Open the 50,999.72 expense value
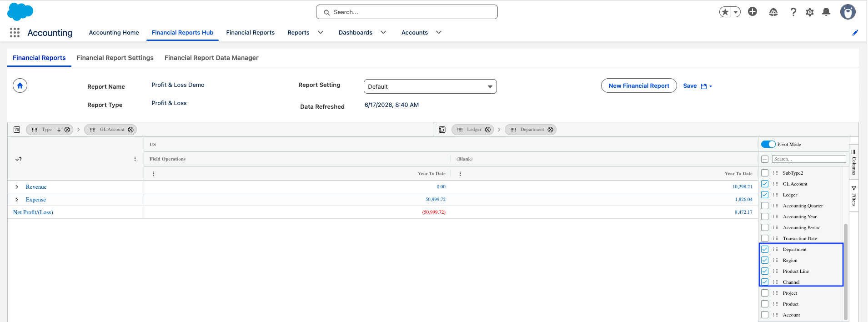The width and height of the screenshot is (868, 322). [436, 200]
